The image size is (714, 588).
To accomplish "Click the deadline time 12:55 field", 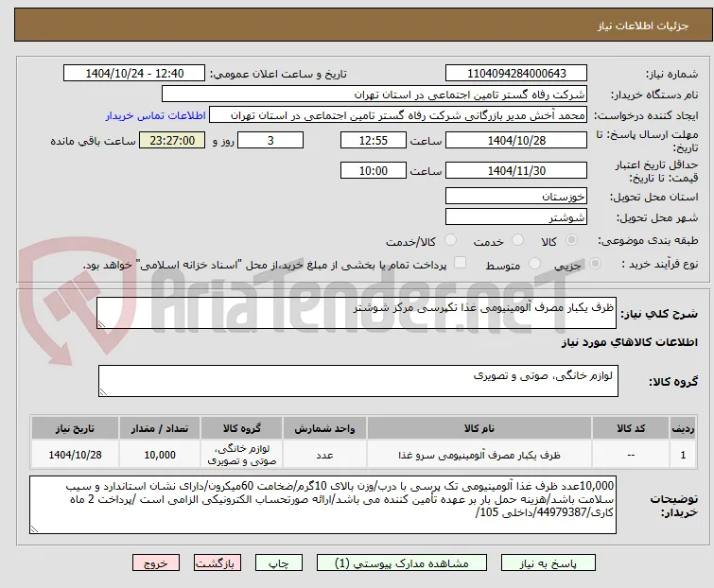I will tap(374, 140).
